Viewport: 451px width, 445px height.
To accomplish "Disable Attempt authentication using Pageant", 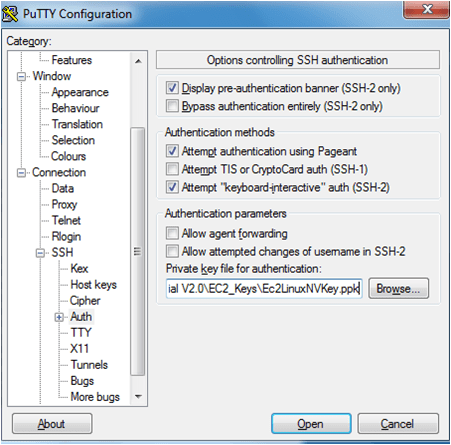I will [x=172, y=151].
